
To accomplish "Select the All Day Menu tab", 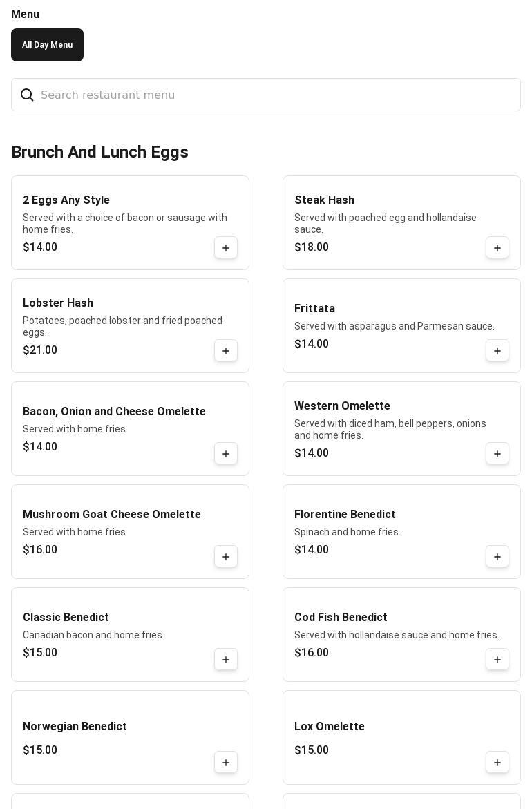I will tap(47, 45).
